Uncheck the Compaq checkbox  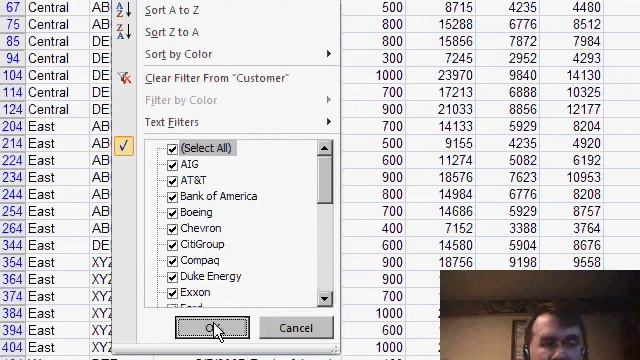pyautogui.click(x=172, y=261)
